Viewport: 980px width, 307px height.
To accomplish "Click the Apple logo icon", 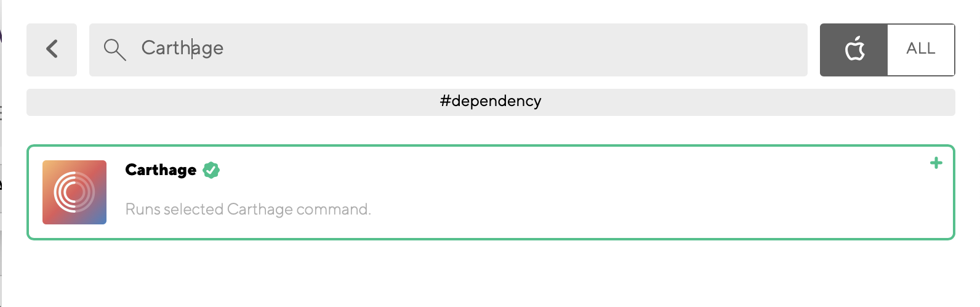I will [854, 49].
